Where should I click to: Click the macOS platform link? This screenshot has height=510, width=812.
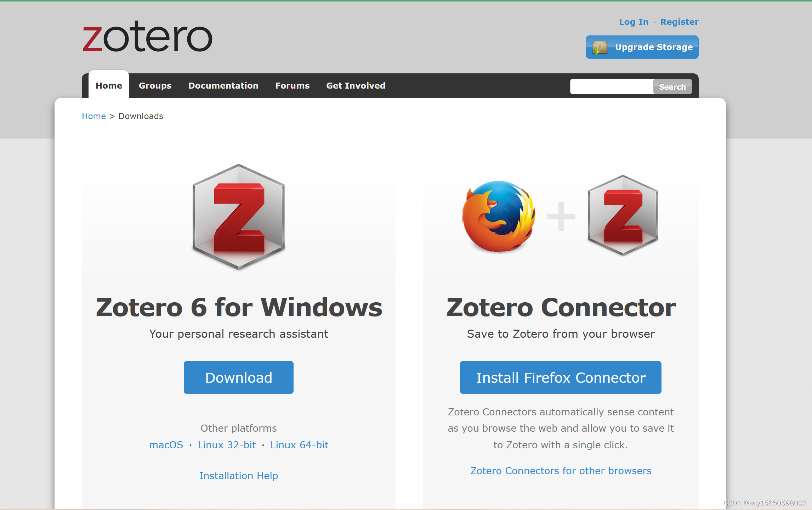click(x=166, y=445)
